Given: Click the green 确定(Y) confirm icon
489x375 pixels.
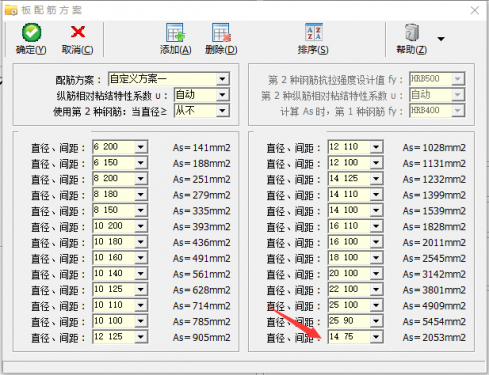Looking at the screenshot, I should (x=31, y=33).
